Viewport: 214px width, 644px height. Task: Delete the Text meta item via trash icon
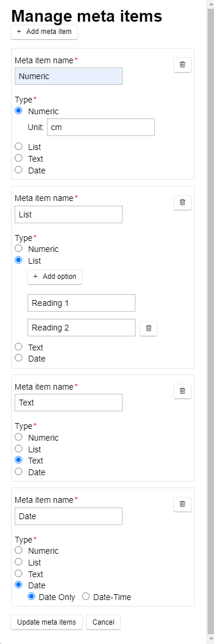click(x=182, y=391)
